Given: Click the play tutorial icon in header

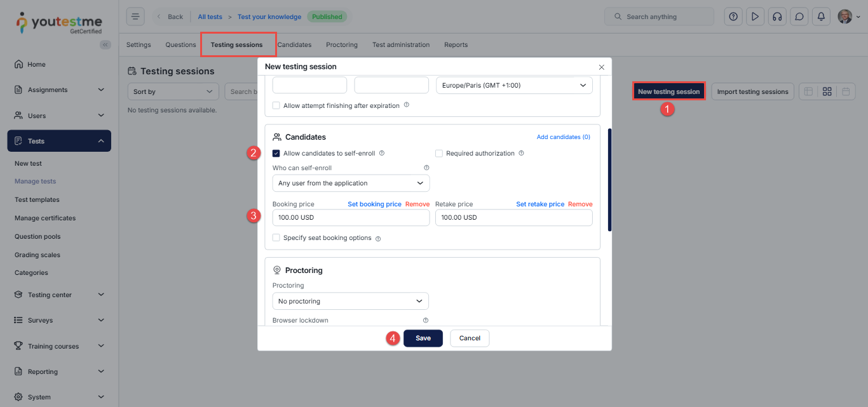Looking at the screenshot, I should pos(755,17).
